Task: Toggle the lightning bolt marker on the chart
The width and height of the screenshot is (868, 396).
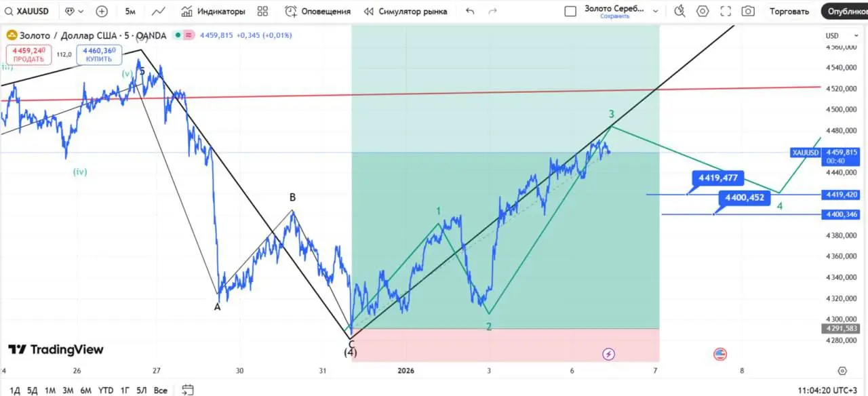Action: click(x=609, y=354)
